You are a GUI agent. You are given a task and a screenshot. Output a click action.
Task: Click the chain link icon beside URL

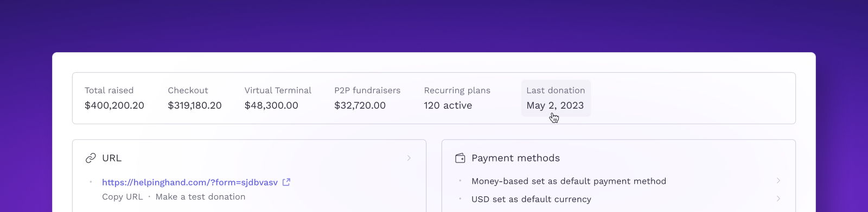(x=91, y=158)
